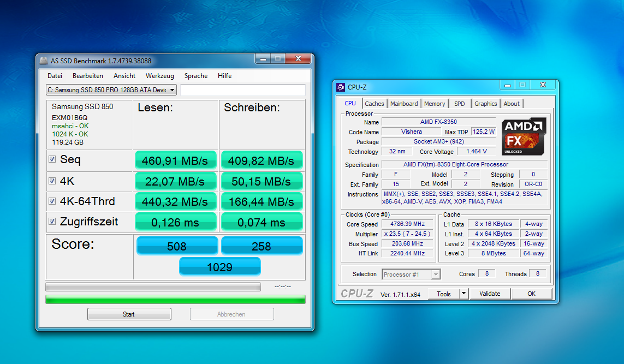The image size is (624, 364).
Task: Switch to the SPD tab in CPU-Z
Action: [x=460, y=104]
